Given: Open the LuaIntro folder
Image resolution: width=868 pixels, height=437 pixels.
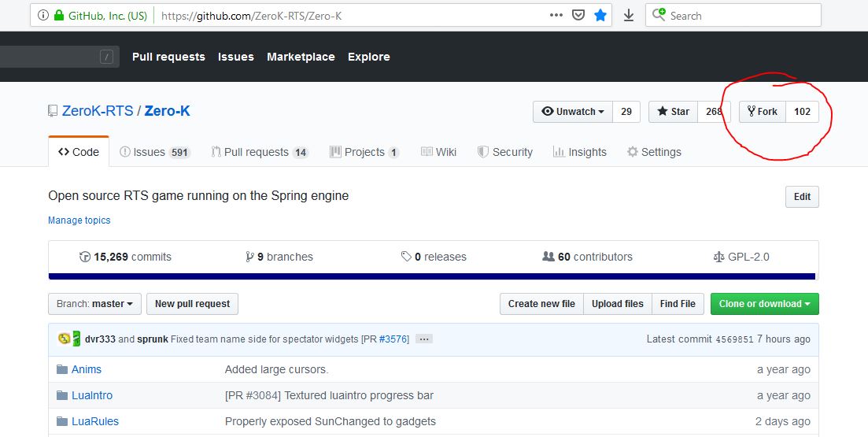Looking at the screenshot, I should coord(92,395).
